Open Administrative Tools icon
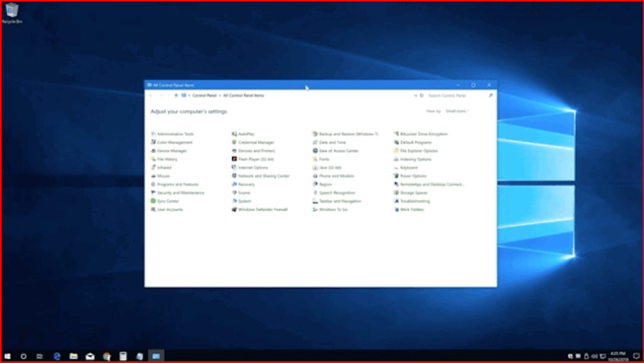This screenshot has height=363, width=644. click(153, 134)
